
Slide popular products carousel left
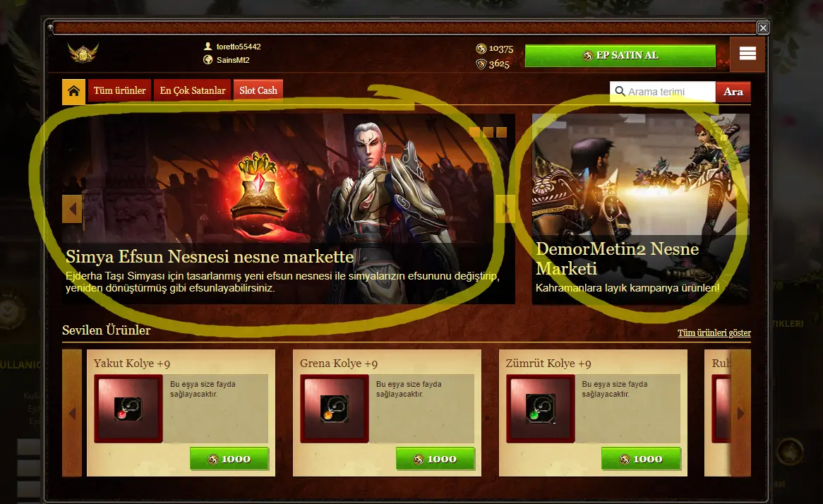72,413
